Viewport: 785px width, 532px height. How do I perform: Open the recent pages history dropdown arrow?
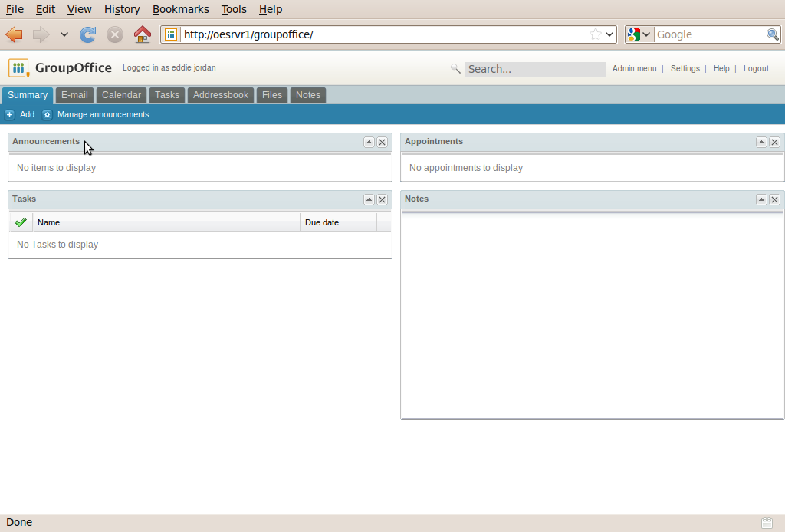coord(64,34)
